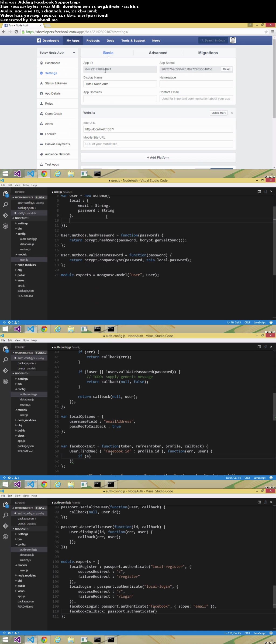Split editor in VS Code window showing module.exports

pyautogui.click(x=259, y=502)
